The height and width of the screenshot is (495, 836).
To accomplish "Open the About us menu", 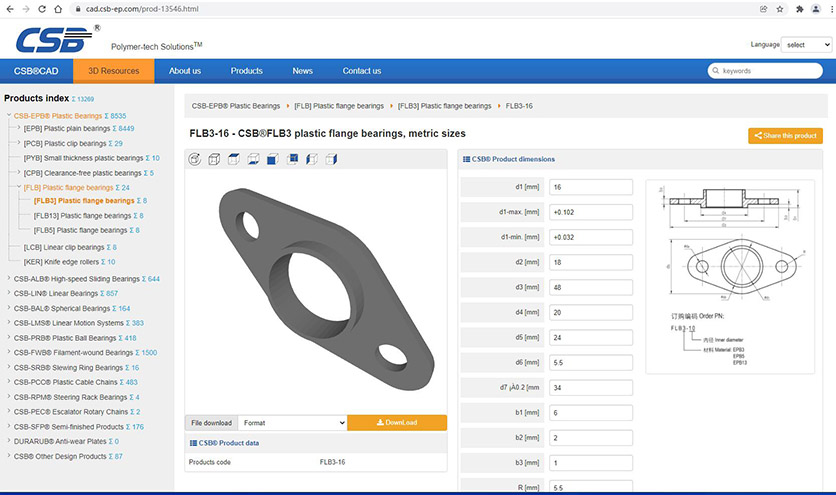I will (x=185, y=71).
